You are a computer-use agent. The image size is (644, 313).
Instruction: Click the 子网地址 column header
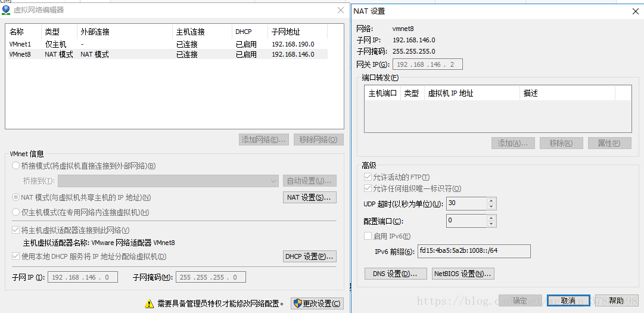(x=298, y=32)
